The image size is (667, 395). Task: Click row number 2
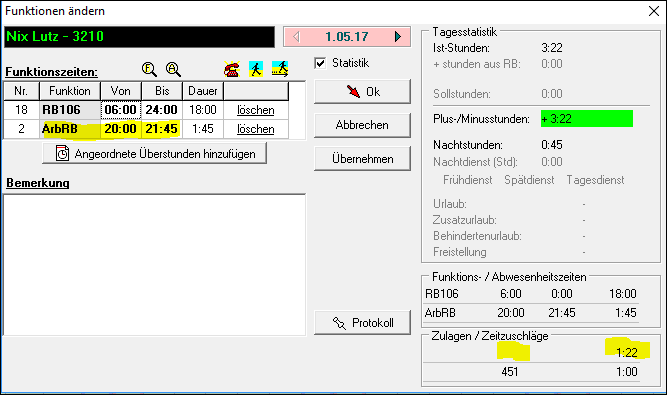pos(21,129)
